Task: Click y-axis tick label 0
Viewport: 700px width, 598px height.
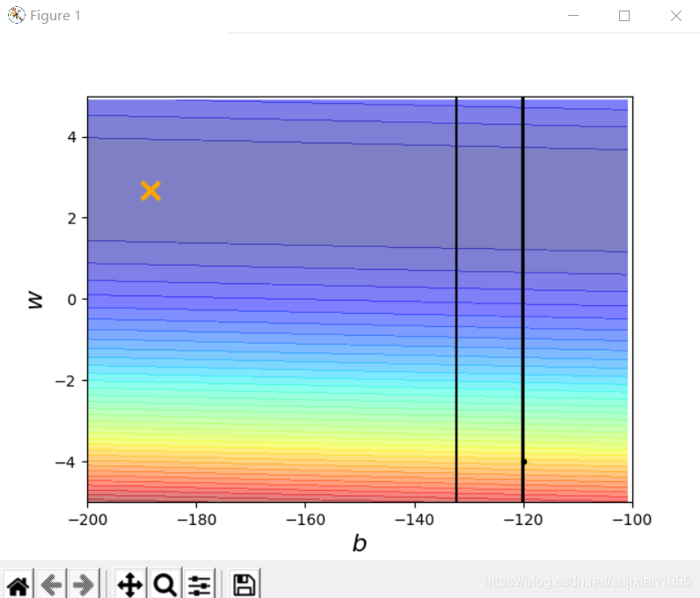Action: (x=72, y=300)
